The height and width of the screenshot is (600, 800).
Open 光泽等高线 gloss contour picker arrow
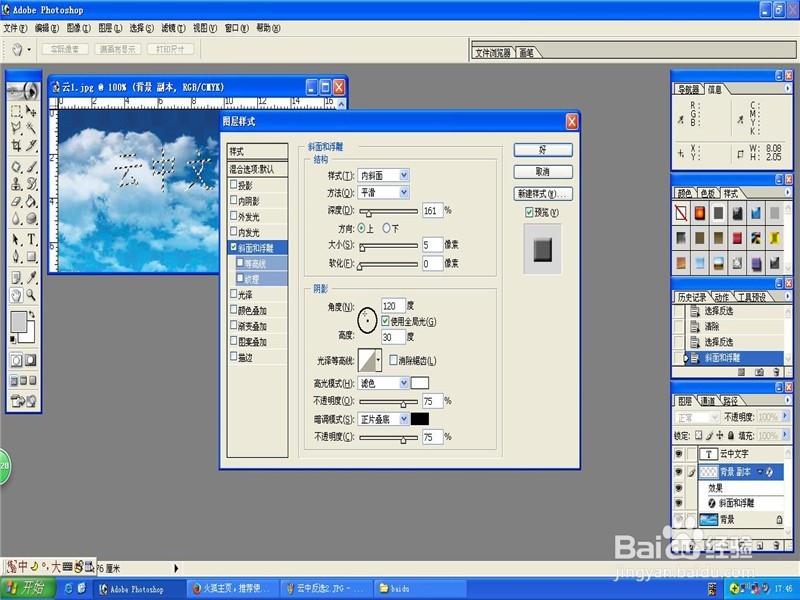tap(379, 360)
